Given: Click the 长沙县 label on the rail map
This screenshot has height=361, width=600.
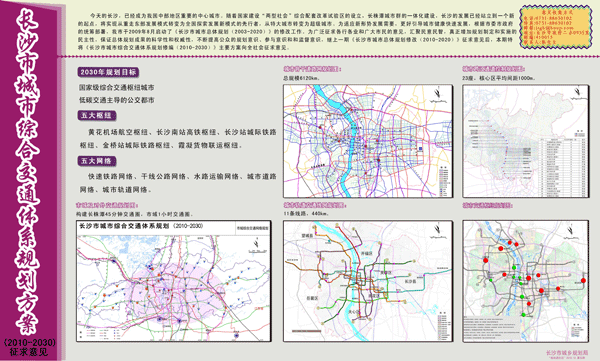Looking at the screenshot, I should (410, 281).
